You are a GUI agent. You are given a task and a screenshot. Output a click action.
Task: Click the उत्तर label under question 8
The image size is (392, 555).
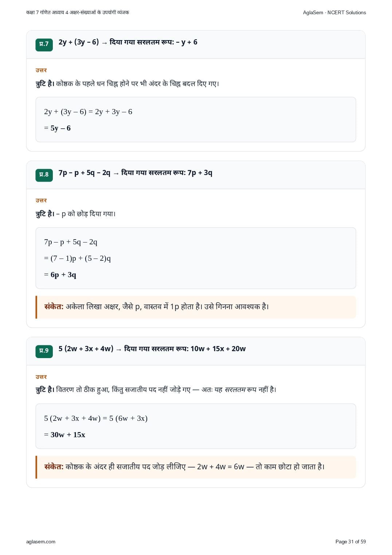(x=41, y=201)
